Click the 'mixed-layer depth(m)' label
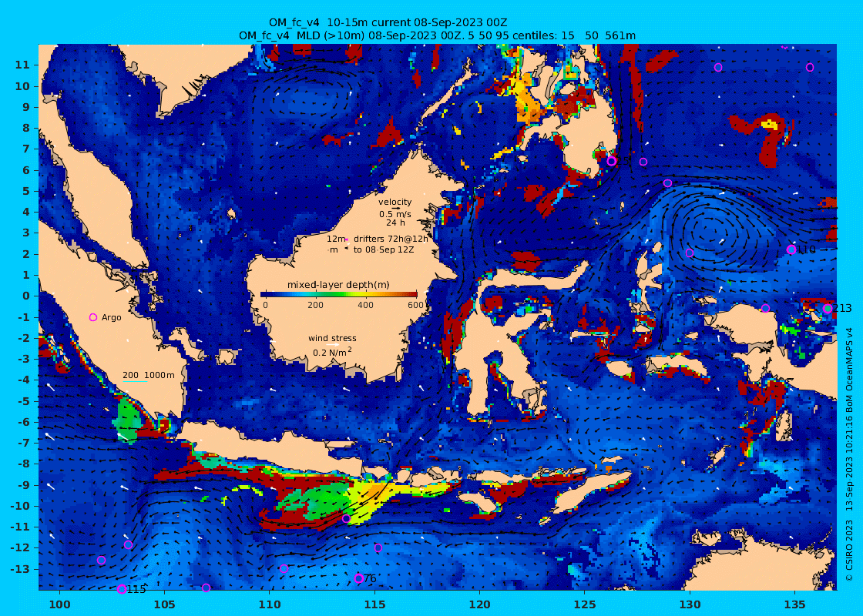Image resolution: width=863 pixels, height=616 pixels. coord(338,285)
